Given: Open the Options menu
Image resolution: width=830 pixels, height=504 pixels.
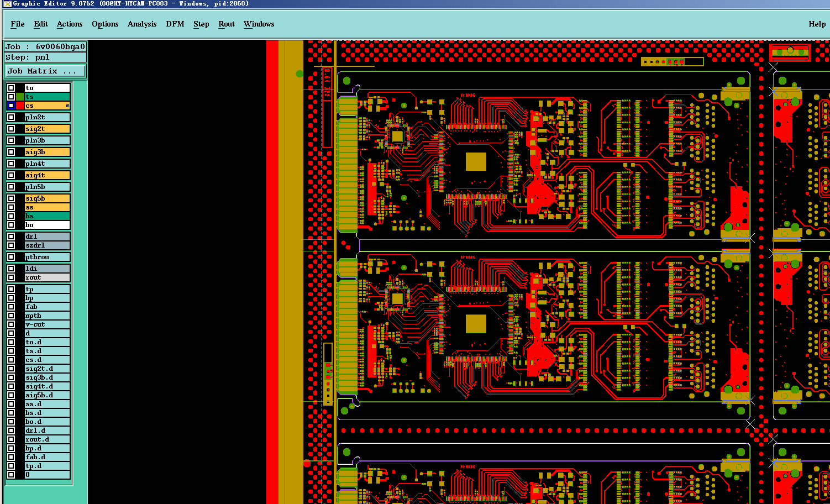Looking at the screenshot, I should click(x=105, y=24).
